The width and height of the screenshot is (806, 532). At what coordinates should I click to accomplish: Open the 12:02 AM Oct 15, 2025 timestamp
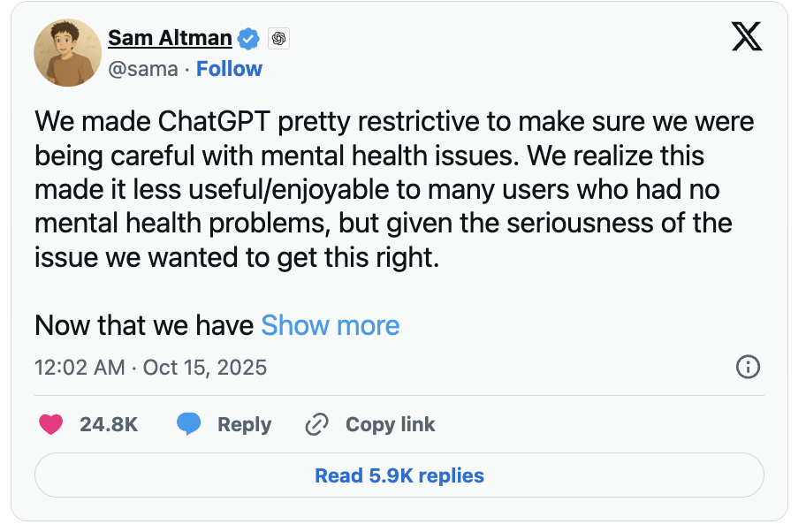[x=150, y=367]
